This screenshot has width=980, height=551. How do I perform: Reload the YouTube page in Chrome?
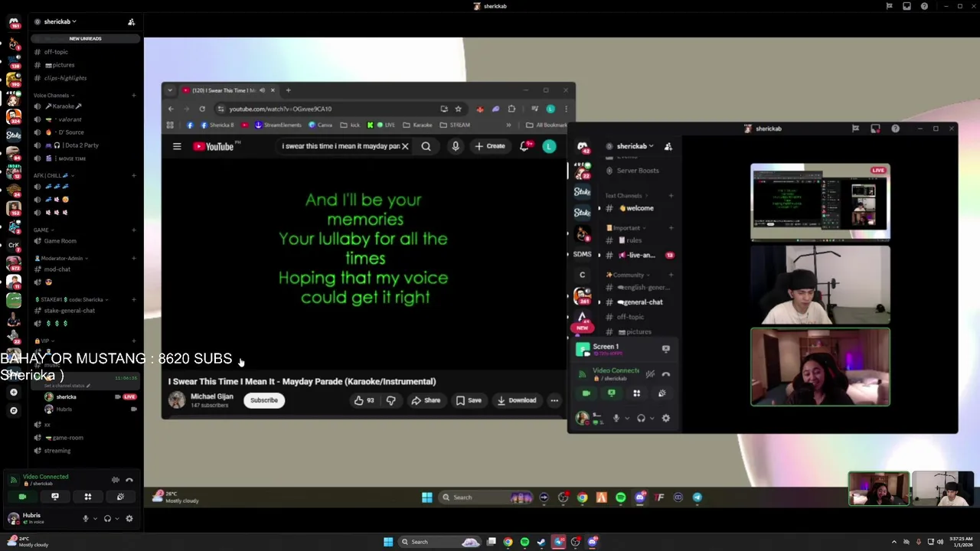click(202, 109)
